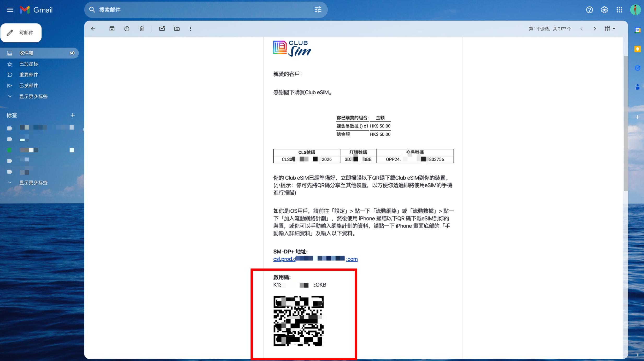644x361 pixels.
Task: Click the Club SIM logo image
Action: pos(292,49)
